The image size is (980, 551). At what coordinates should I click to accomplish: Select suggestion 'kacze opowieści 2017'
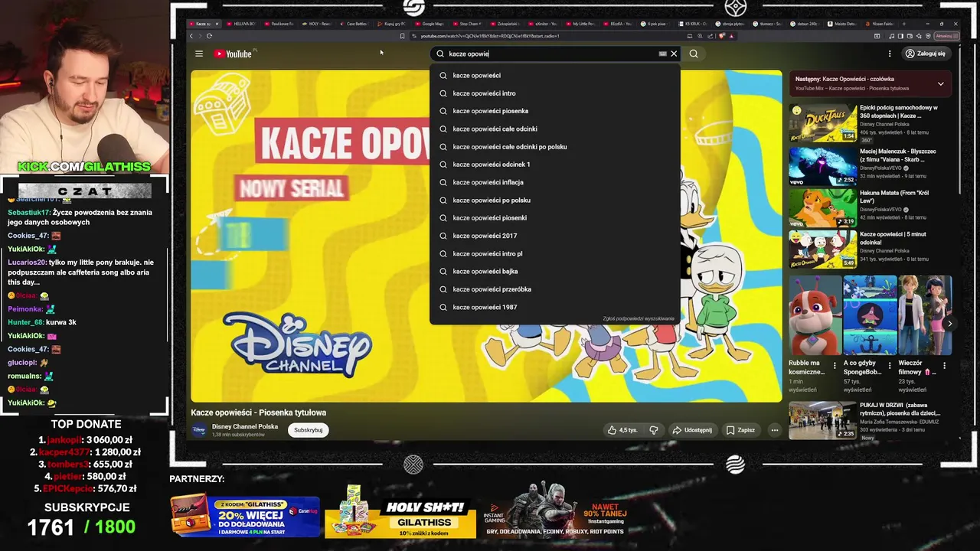[555, 236]
